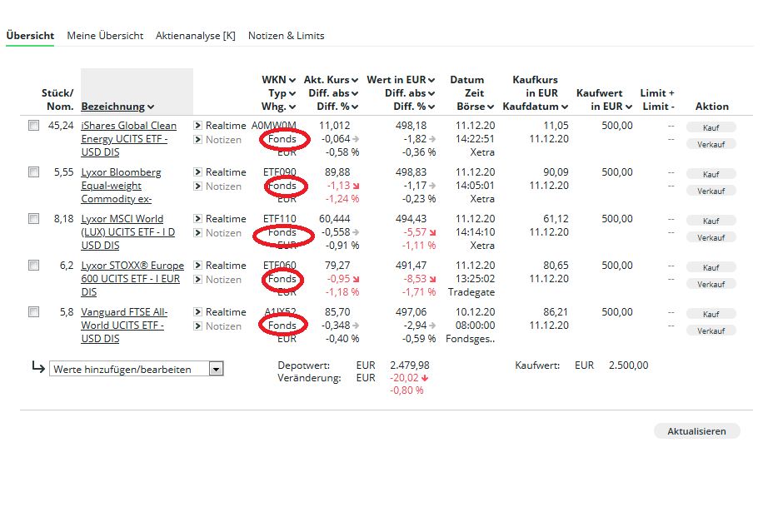The image size is (773, 532).
Task: Open the 'Werte hinzufügen/bearbeiten' dropdown
Action: pyautogui.click(x=216, y=369)
